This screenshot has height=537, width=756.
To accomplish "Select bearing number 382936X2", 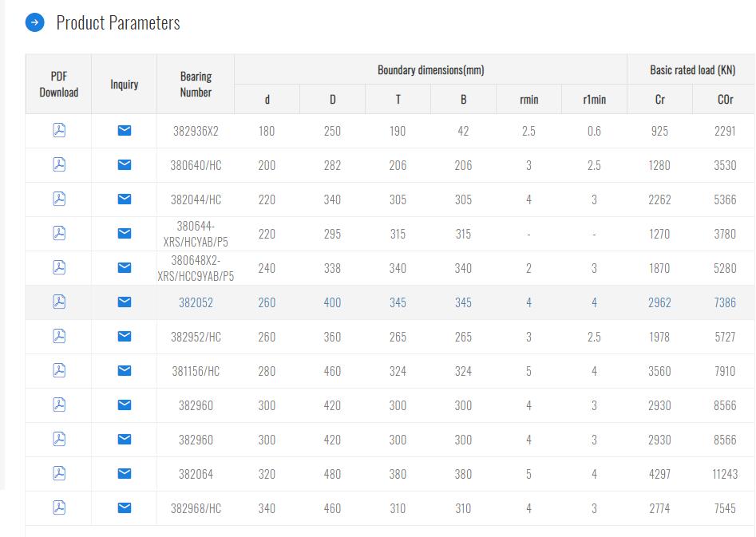I will [195, 130].
